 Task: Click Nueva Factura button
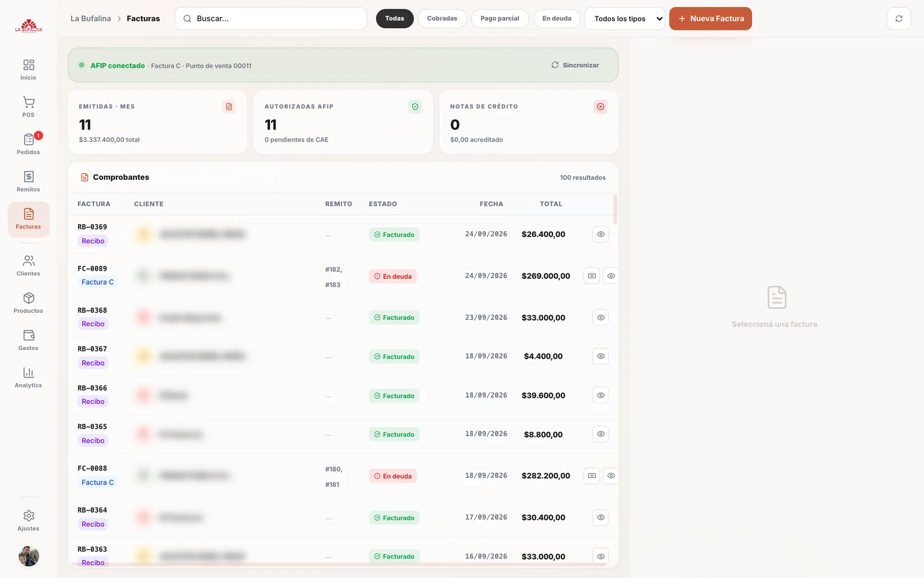710,18
